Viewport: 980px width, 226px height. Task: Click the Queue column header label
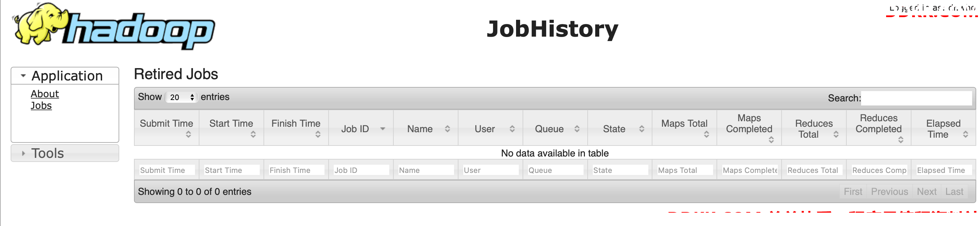[549, 129]
